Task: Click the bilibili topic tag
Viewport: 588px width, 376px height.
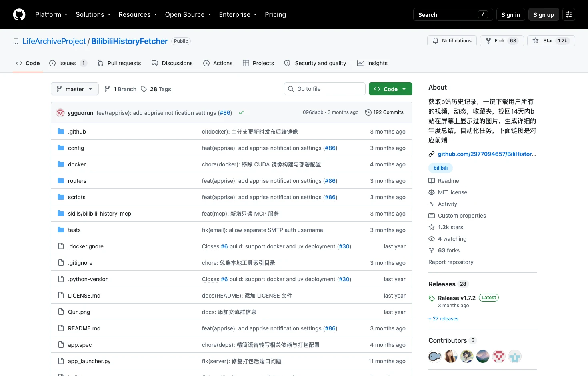Action: tap(440, 168)
